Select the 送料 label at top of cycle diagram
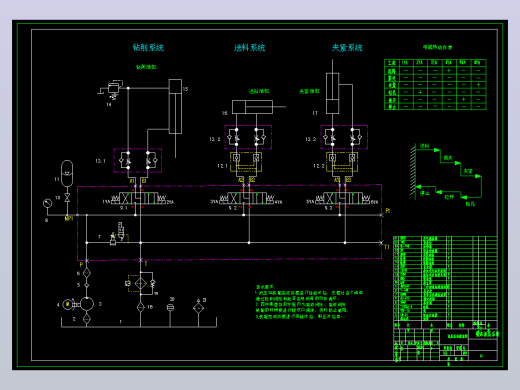This screenshot has width=520, height=390. coord(424,146)
